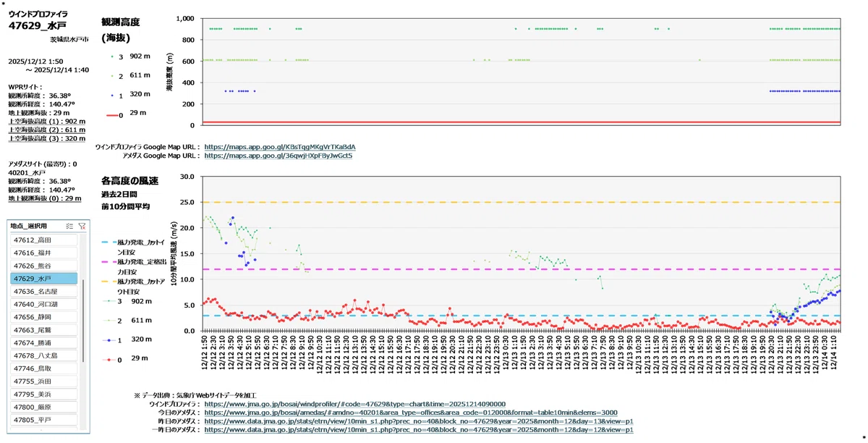
Task: Select 47640_河口湖 slicer entry
Action: pos(44,305)
